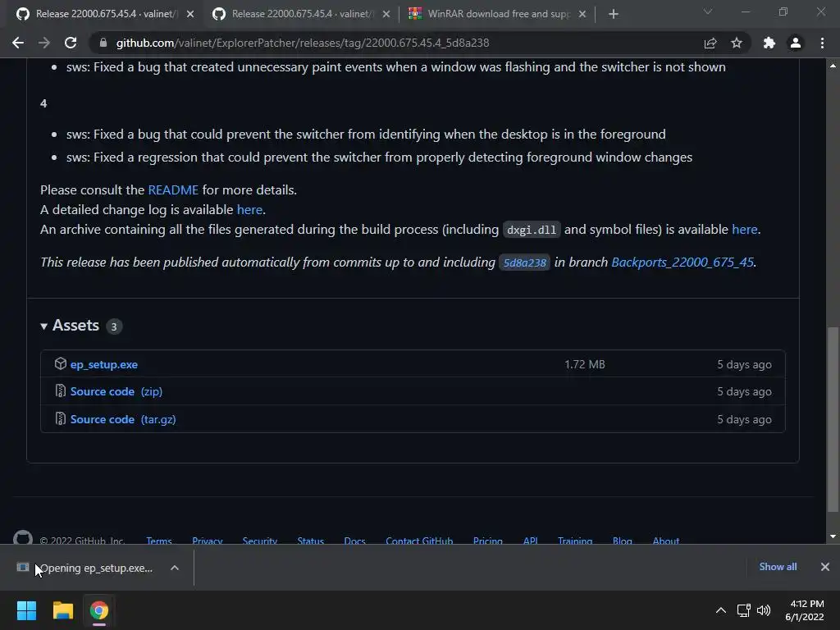The width and height of the screenshot is (840, 630).
Task: Open the Terms footer link
Action: pyautogui.click(x=159, y=540)
